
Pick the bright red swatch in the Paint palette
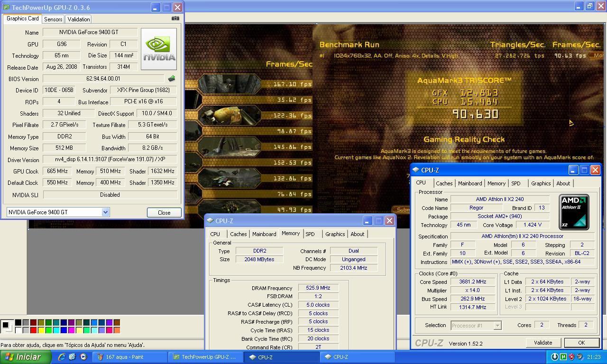coord(33,330)
